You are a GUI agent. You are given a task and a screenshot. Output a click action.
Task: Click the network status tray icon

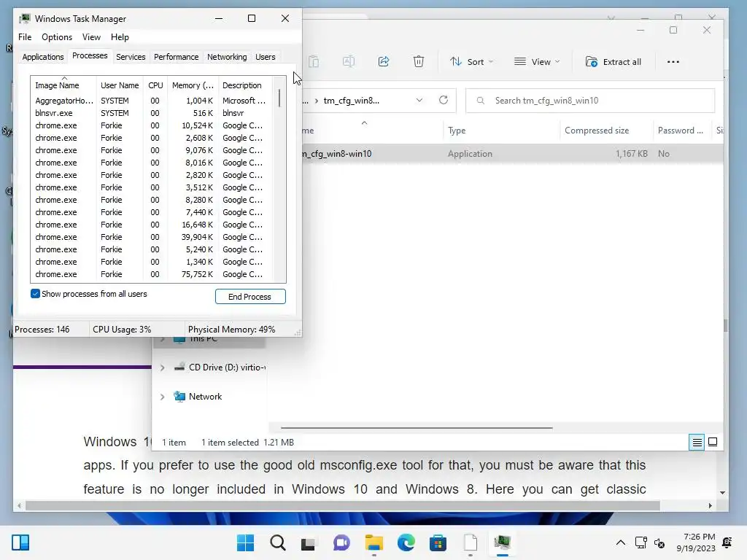(x=640, y=542)
